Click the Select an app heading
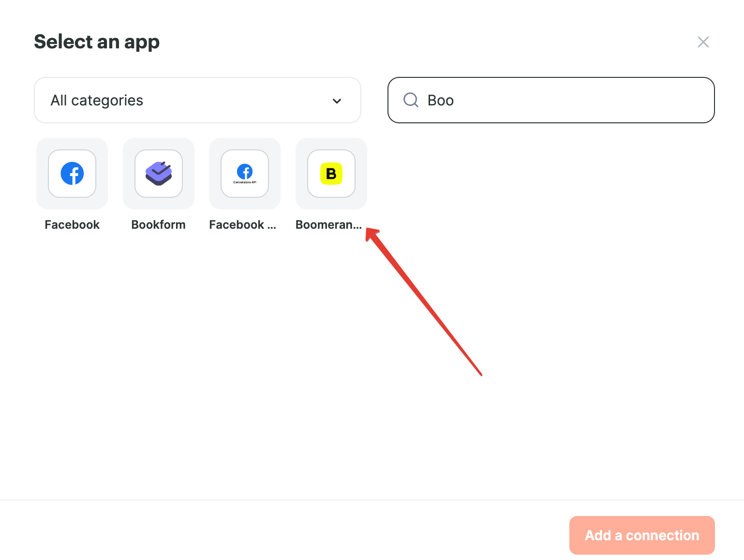This screenshot has width=744, height=560. 97,42
